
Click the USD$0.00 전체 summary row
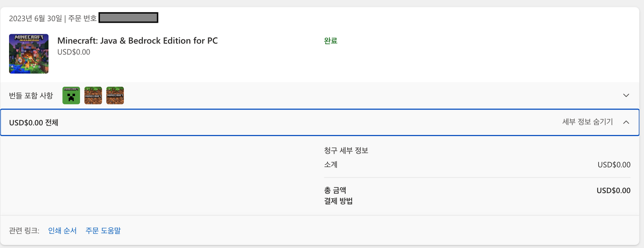tap(34, 122)
